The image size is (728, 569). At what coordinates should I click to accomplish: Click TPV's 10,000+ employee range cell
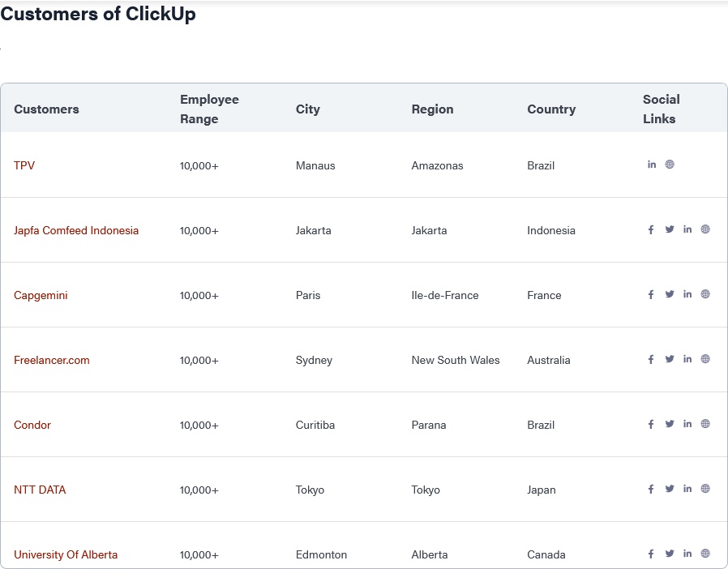(199, 165)
